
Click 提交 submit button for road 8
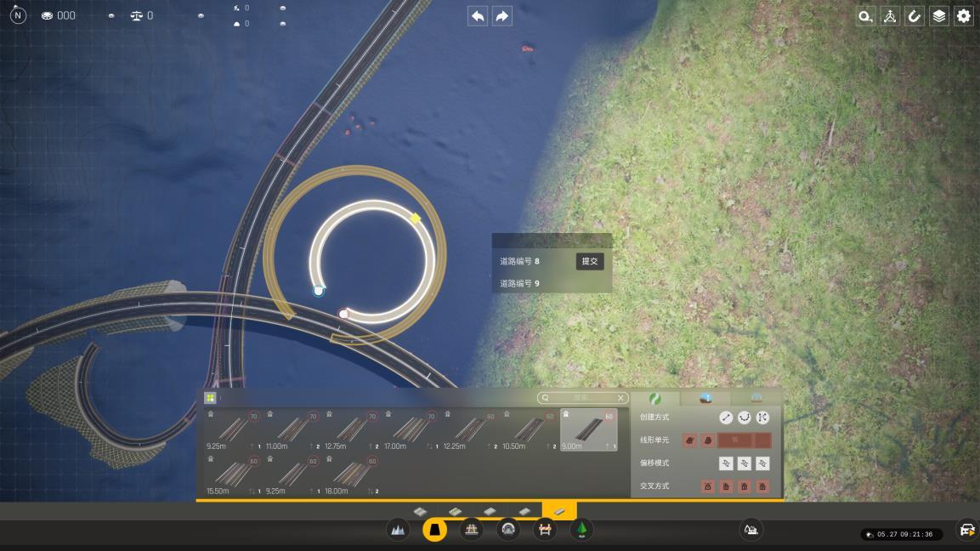[589, 261]
